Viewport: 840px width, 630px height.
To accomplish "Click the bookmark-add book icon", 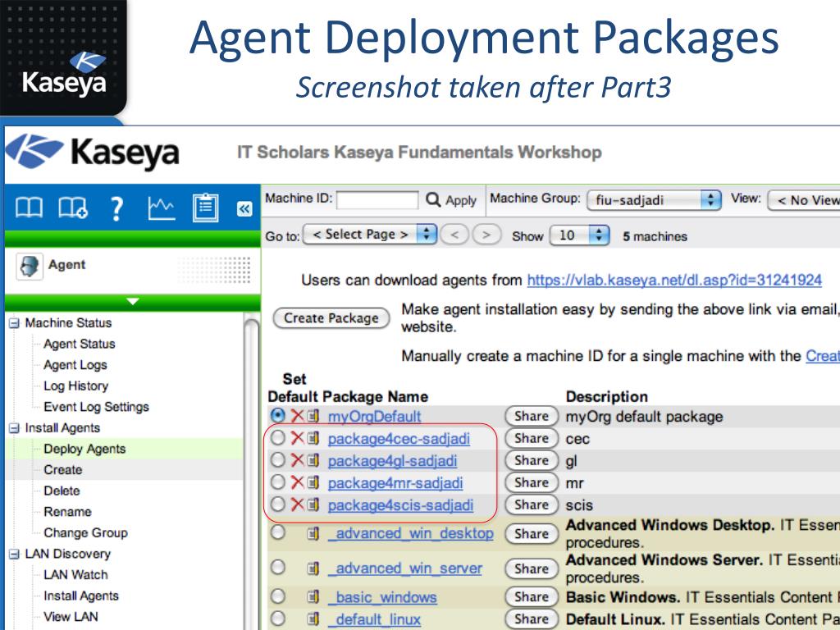I will click(72, 208).
